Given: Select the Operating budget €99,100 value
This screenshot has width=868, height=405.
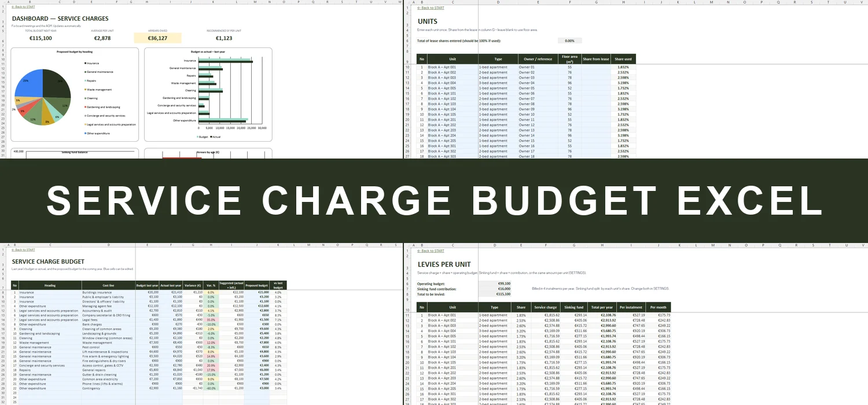Looking at the screenshot, I should [495, 283].
